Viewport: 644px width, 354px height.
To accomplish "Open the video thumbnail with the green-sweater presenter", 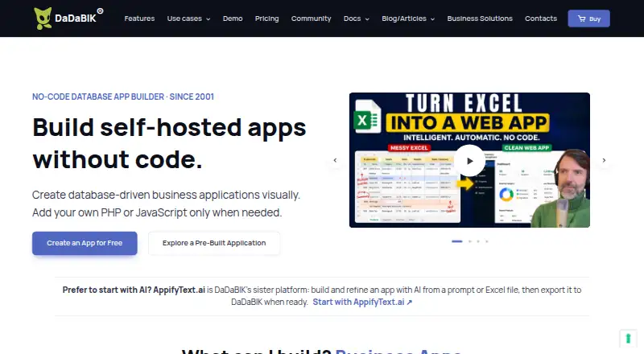I will pos(469,160).
